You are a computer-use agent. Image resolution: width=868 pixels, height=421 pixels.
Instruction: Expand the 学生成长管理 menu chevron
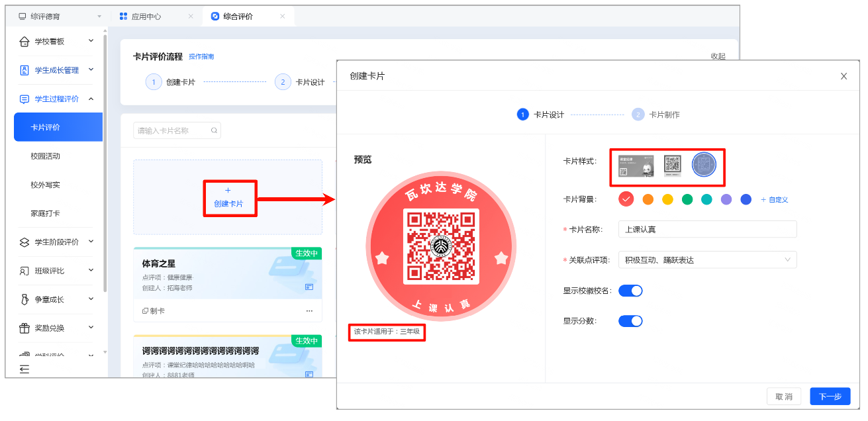coord(91,70)
